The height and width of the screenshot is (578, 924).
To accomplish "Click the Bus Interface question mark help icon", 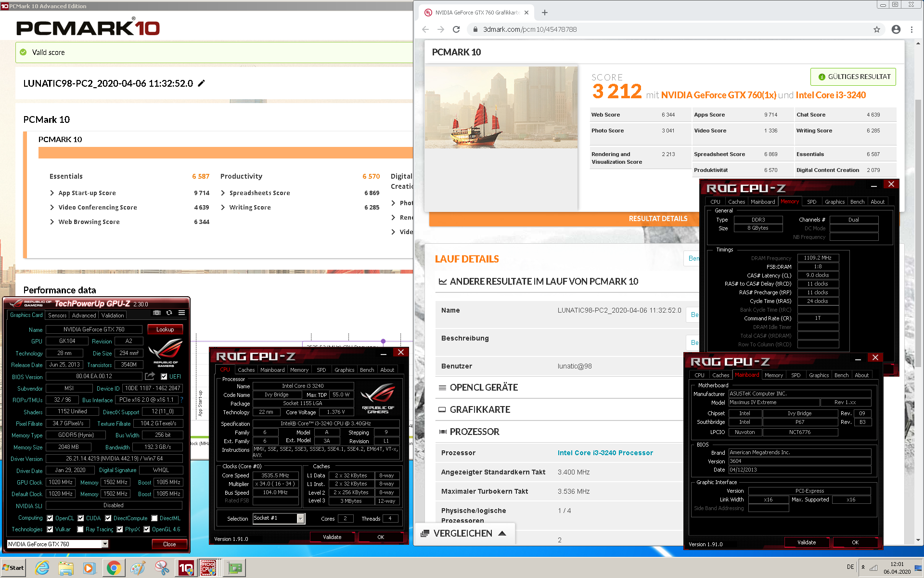I will [x=181, y=400].
